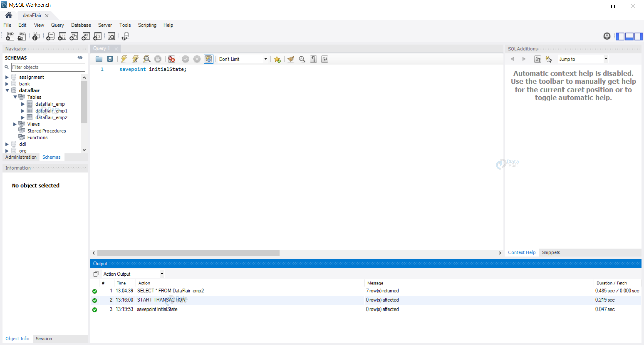Toggle stop script execution on error
Screen dimensions: 644x345
[172, 59]
